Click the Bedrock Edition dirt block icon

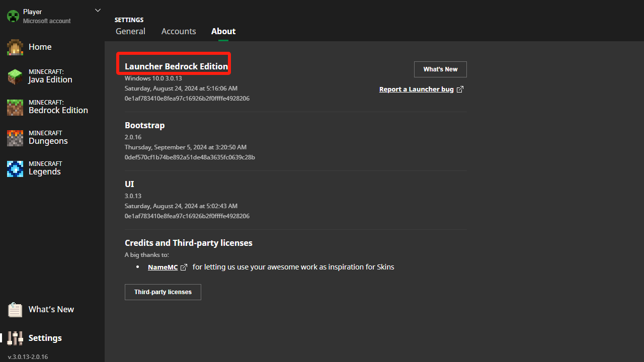tap(15, 107)
